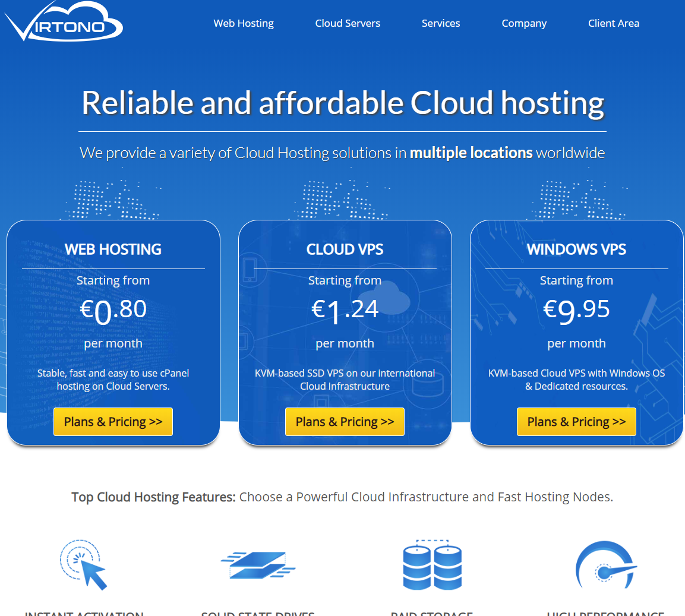Click the €1.24 price text
The width and height of the screenshot is (685, 616).
tap(345, 309)
